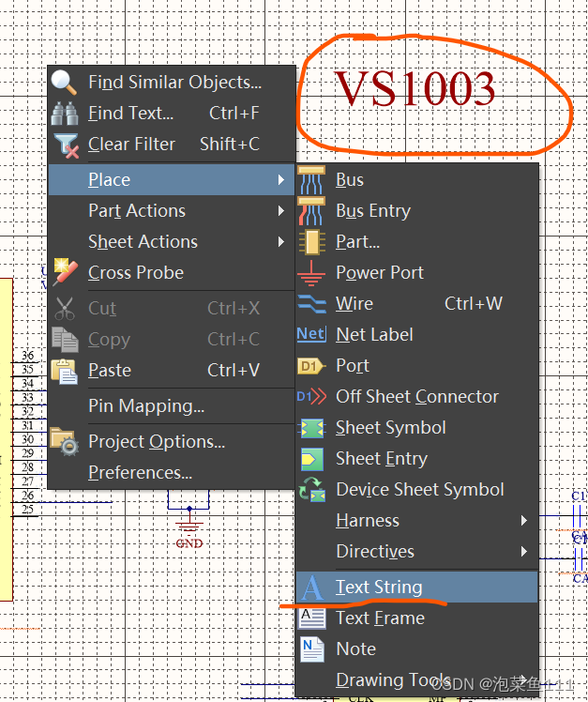Click the Sheet Entry icon
The image size is (588, 702).
312,459
